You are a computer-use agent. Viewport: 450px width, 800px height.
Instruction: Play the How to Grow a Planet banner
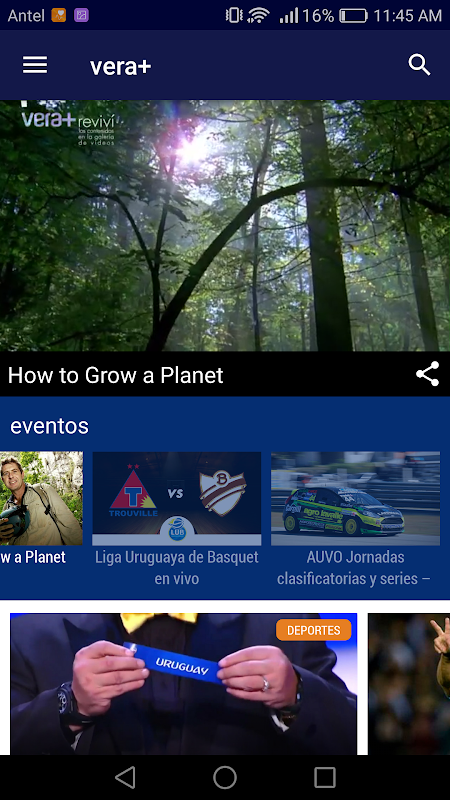[225, 225]
